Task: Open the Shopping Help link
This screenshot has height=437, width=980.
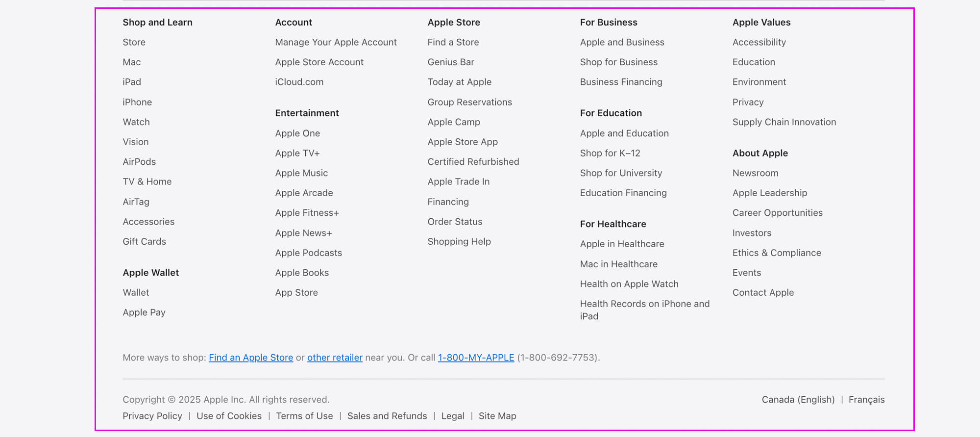Action: coord(459,241)
